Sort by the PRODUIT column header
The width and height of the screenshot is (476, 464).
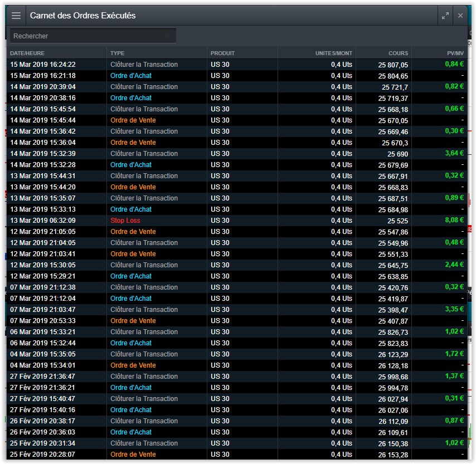(222, 53)
